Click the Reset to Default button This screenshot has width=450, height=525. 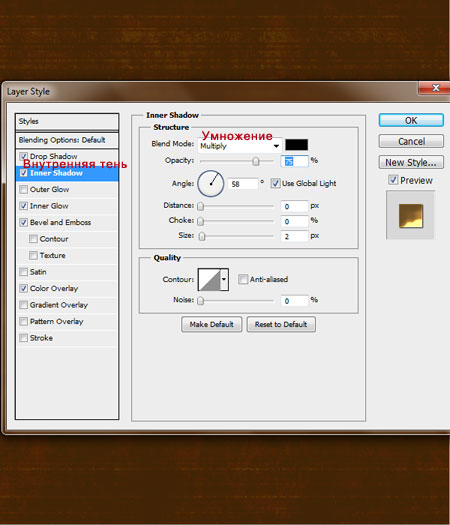(x=281, y=324)
